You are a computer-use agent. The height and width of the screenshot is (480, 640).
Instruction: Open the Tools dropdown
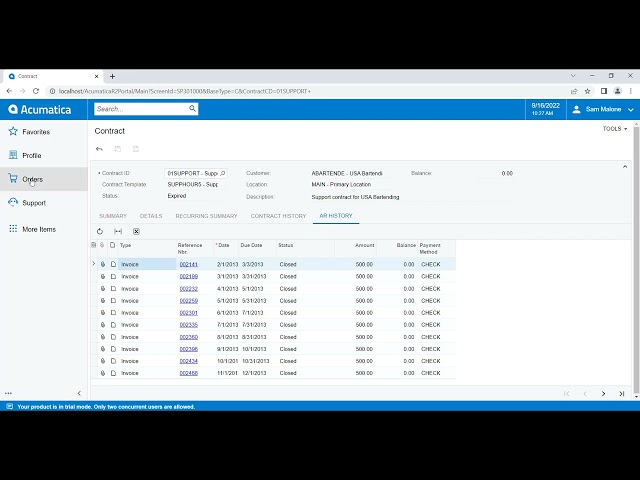point(615,129)
